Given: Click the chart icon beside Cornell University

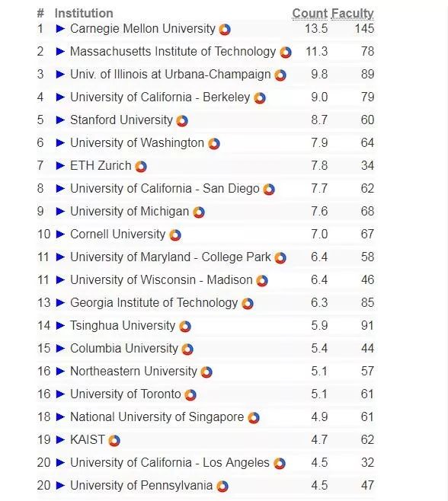Looking at the screenshot, I should click(175, 235).
